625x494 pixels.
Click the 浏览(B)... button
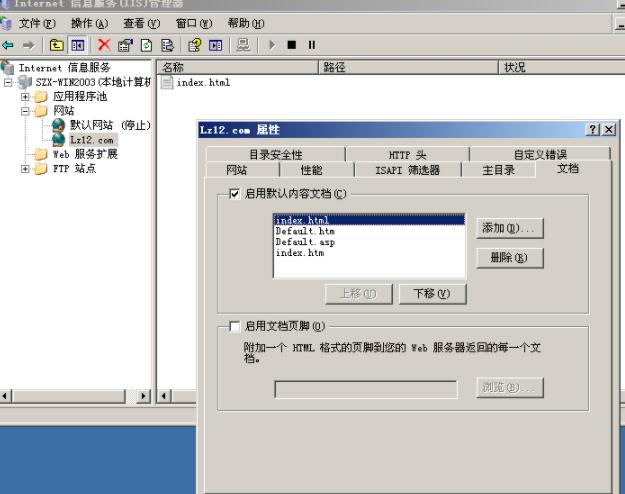point(510,387)
